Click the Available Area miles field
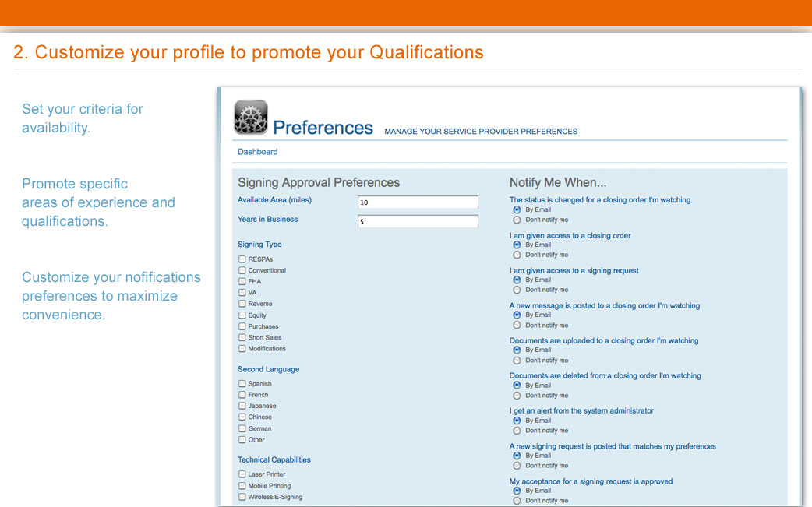The width and height of the screenshot is (812, 507). pos(418,202)
